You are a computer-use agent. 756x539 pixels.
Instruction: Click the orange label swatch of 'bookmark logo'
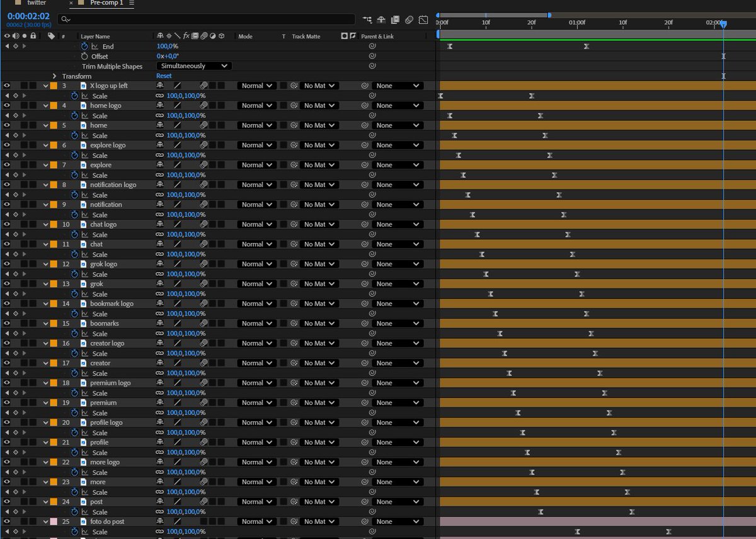[x=52, y=303]
